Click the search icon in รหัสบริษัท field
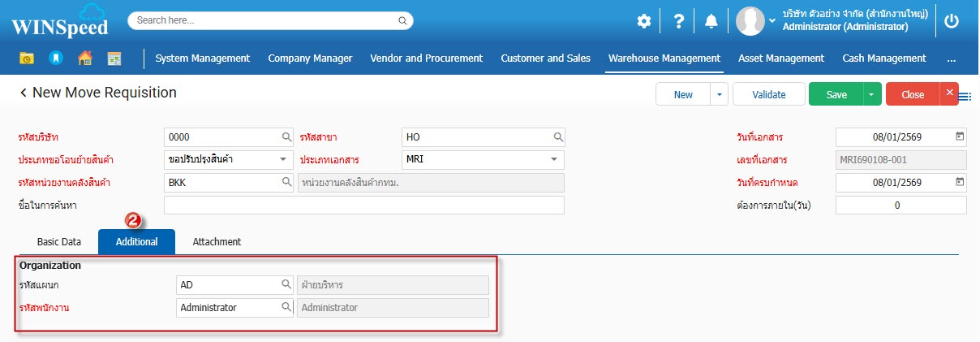Viewport: 980px width, 342px height. point(286,136)
